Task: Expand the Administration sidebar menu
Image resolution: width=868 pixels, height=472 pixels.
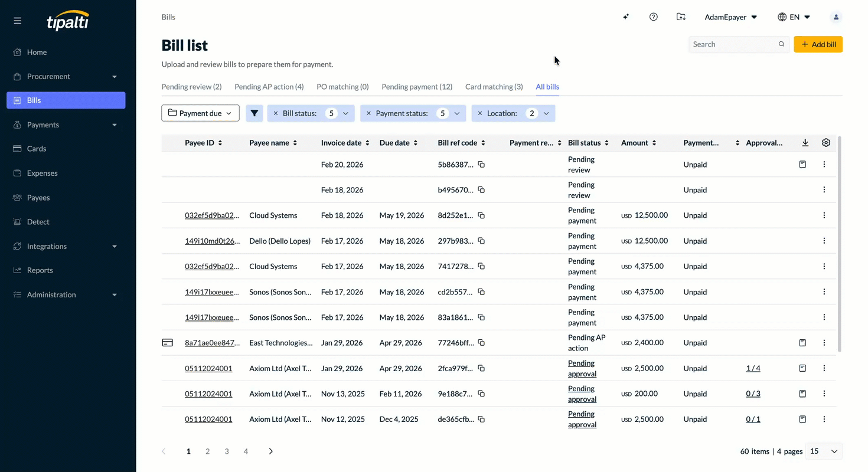Action: pos(66,294)
